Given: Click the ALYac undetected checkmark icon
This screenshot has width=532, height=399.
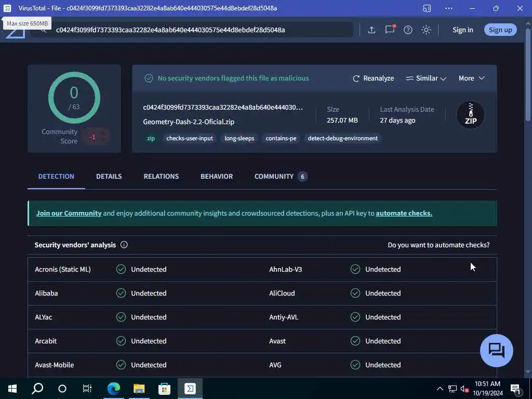Looking at the screenshot, I should coord(121,317).
